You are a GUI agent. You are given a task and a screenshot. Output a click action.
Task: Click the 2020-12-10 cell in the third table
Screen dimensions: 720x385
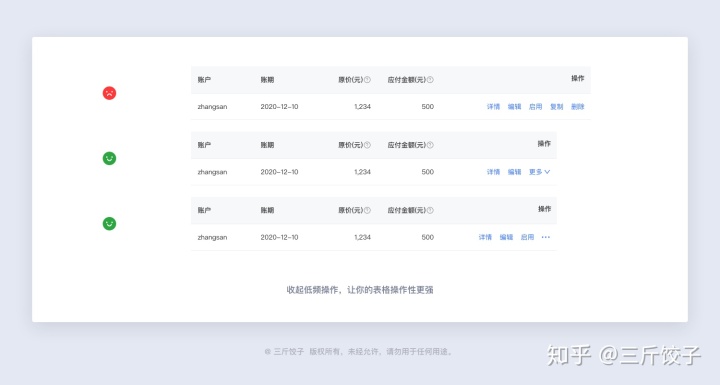point(279,237)
